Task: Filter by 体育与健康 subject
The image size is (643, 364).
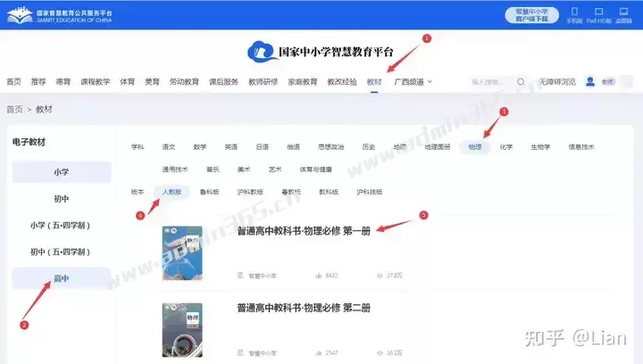Action: coord(315,170)
